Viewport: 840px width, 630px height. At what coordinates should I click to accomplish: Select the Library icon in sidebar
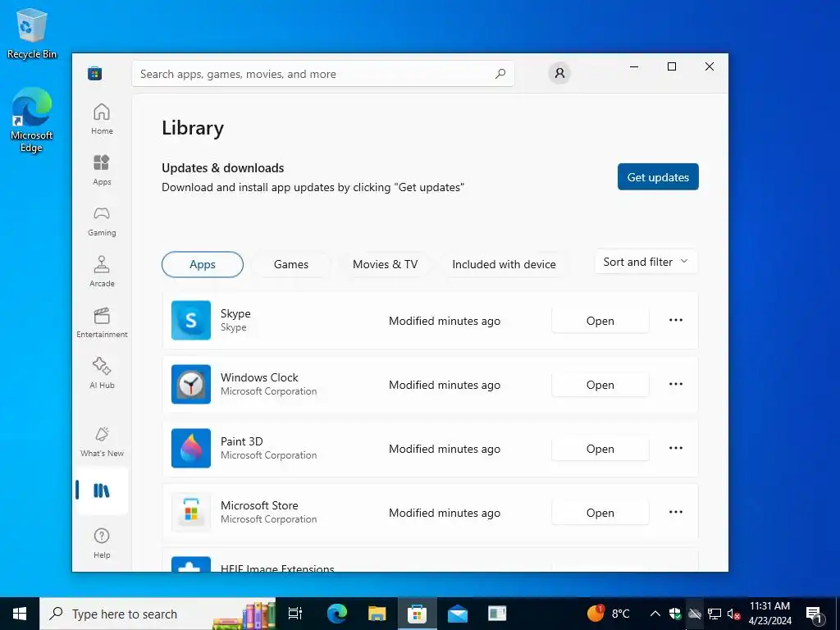point(102,491)
